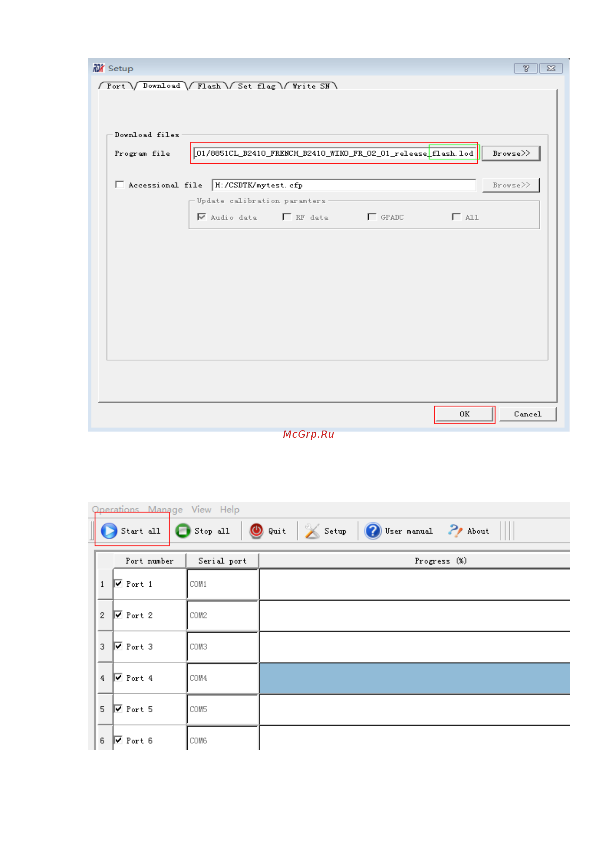Open the Manage menu
The image size is (614, 868).
coord(165,509)
